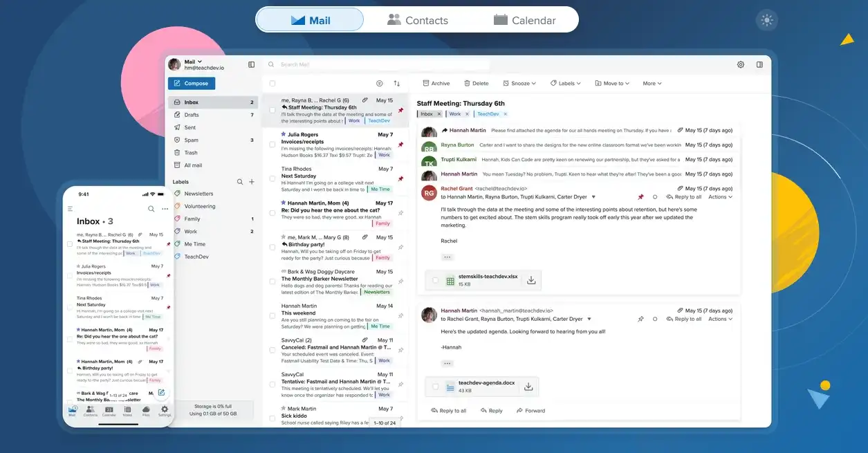Expand Trupti Kulkarni's collapsed message
Screen dimensions: 868x453
(x=579, y=160)
